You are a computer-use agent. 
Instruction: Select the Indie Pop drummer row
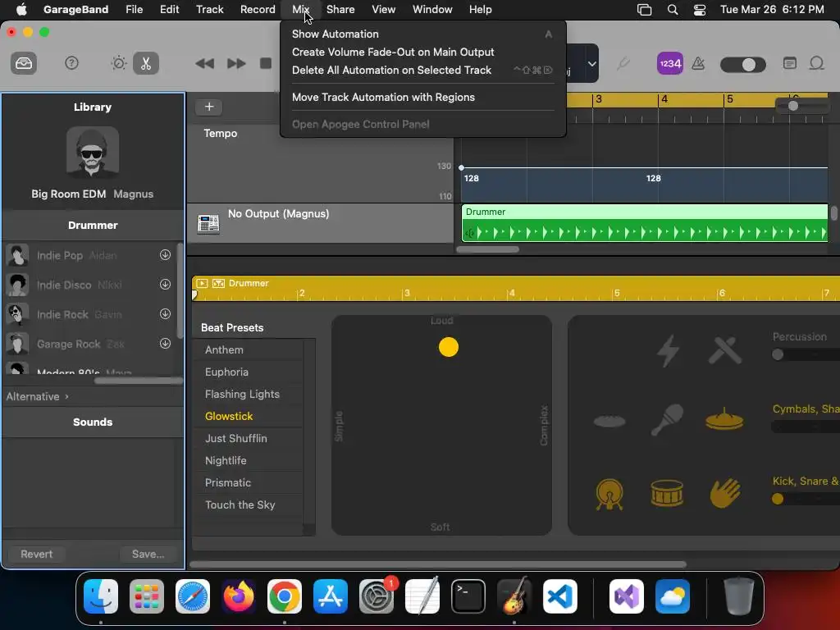(x=90, y=256)
